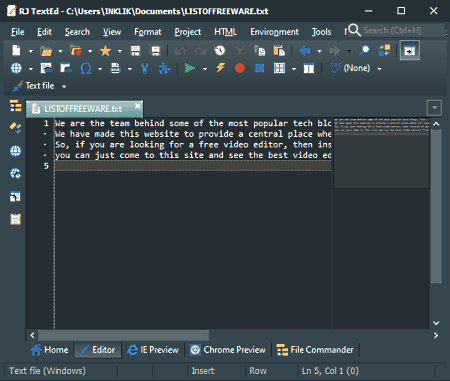This screenshot has width=450, height=381.
Task: Open the clock history icon
Action: coord(220,51)
